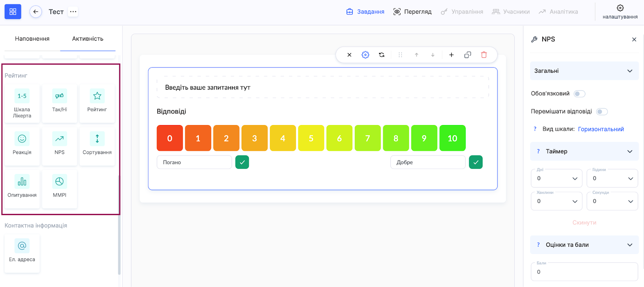Image resolution: width=644 pixels, height=287 pixels.
Task: Open the Перегляд tab
Action: click(x=413, y=12)
